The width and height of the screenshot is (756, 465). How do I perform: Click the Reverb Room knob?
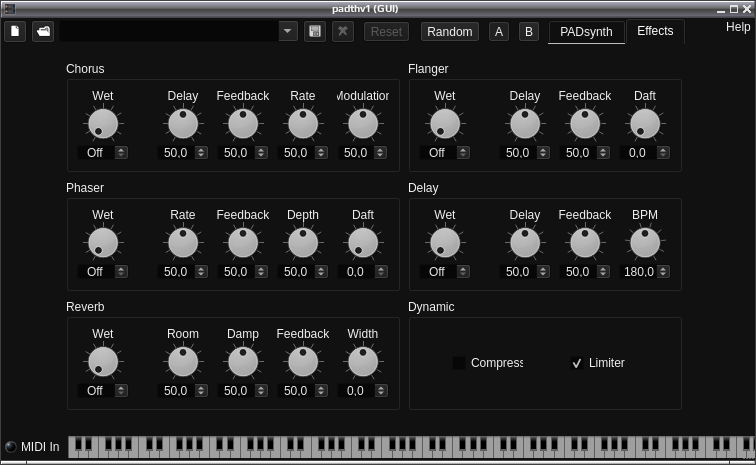183,362
